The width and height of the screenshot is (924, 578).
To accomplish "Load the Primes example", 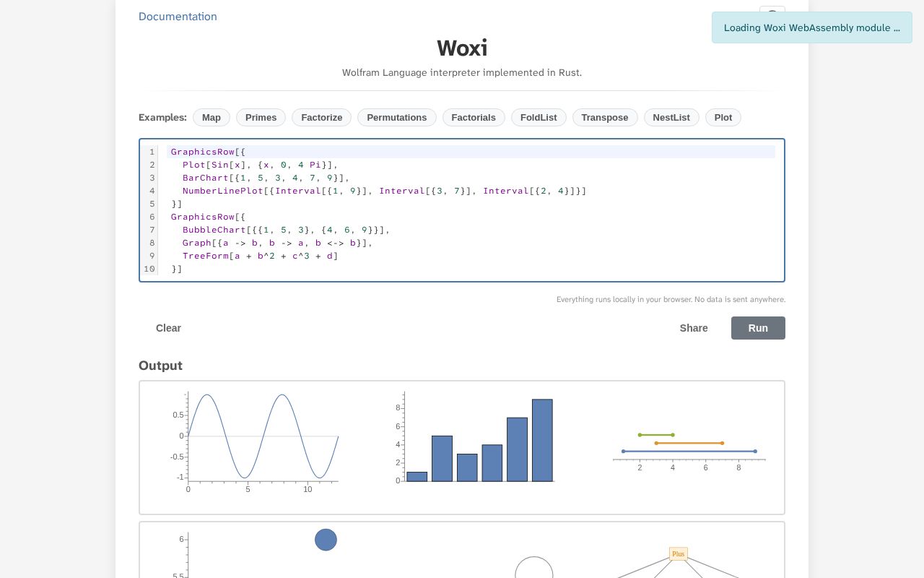I will pyautogui.click(x=261, y=118).
